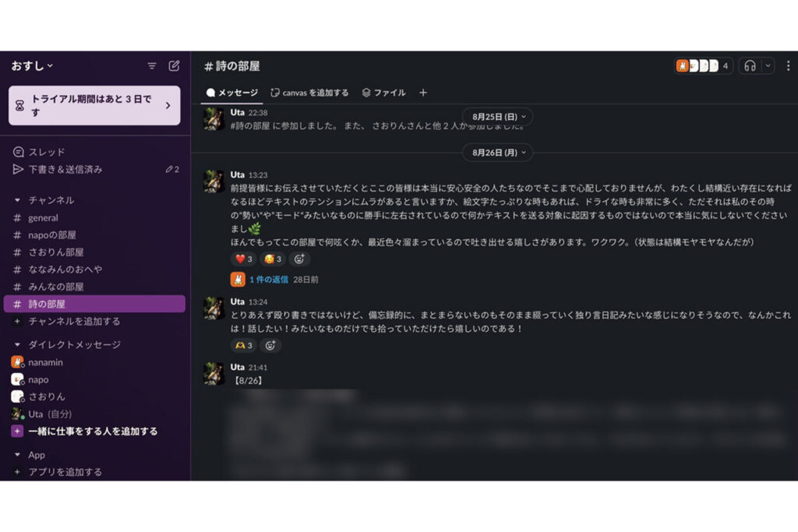The image size is (798, 532).
Task: Switch to the ファイル tab
Action: pos(383,93)
